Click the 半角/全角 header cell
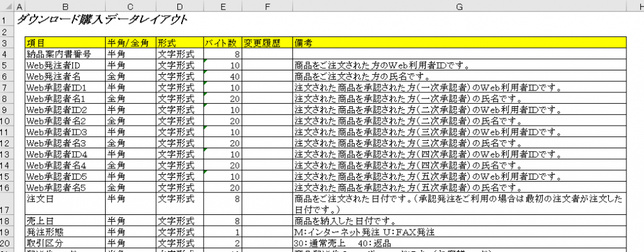Image resolution: width=644 pixels, height=252 pixels. tap(130, 43)
